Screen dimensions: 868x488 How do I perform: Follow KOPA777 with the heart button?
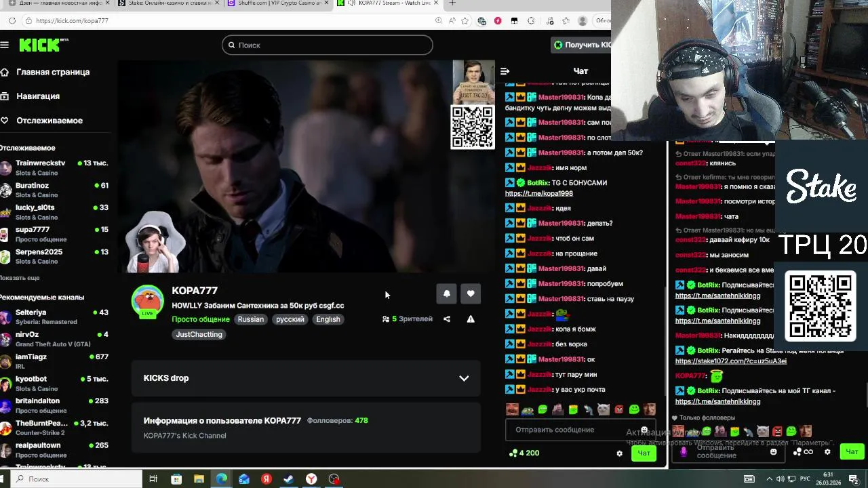(x=471, y=293)
